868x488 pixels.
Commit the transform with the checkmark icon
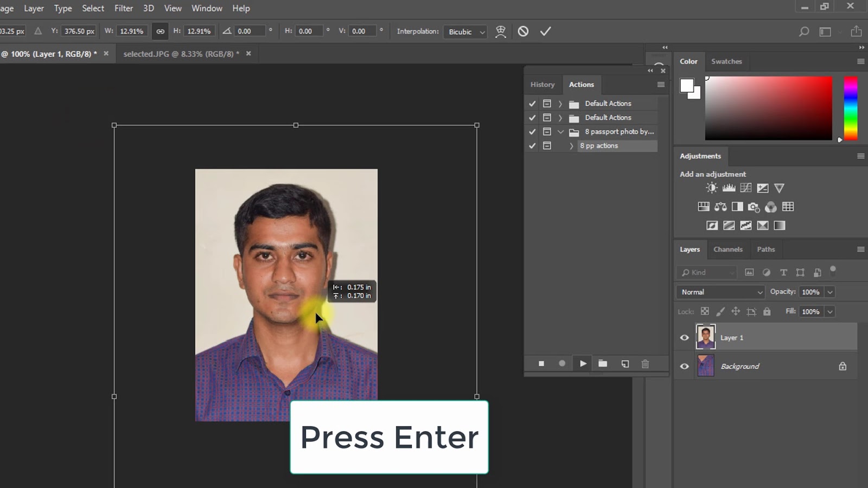[545, 31]
